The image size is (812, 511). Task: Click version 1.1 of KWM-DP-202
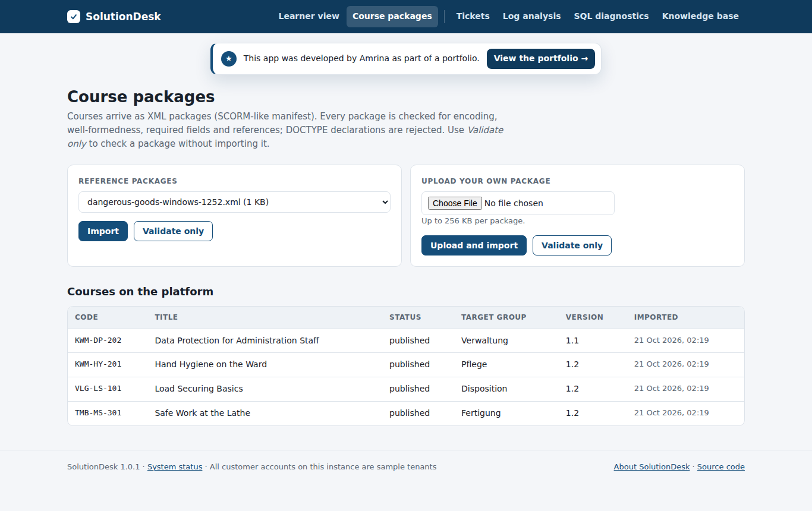572,340
